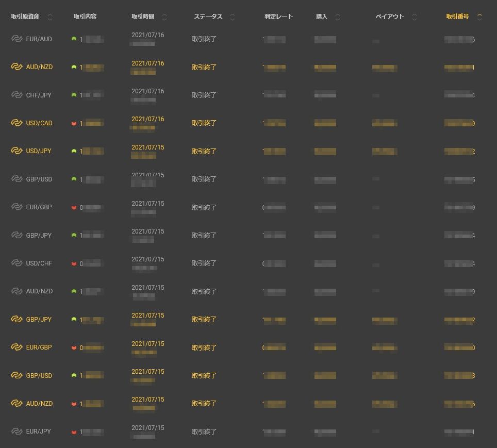Click sort arrows beside 購入 header
Viewport: 497px width, 448px height.
pos(338,17)
